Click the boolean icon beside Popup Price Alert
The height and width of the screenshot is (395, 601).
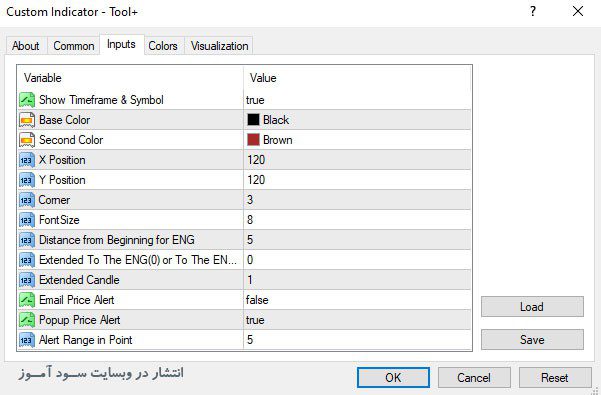point(27,320)
